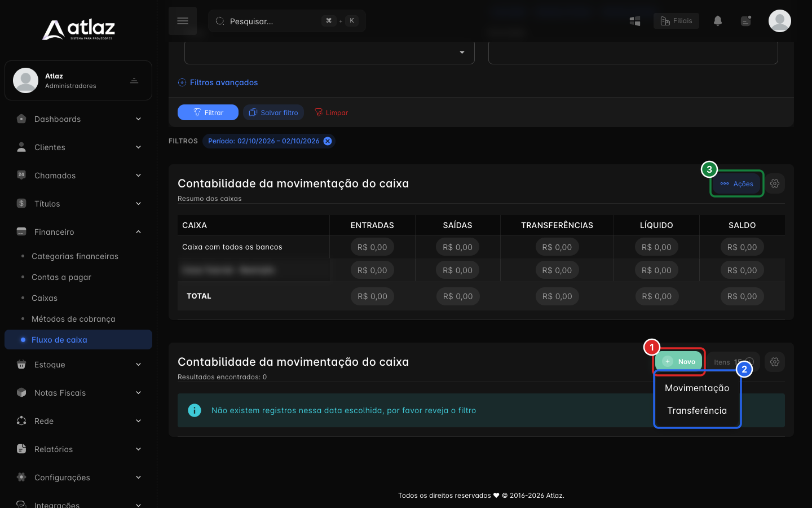The image size is (812, 508).
Task: Click the Dashboards sidebar icon
Action: tap(21, 119)
